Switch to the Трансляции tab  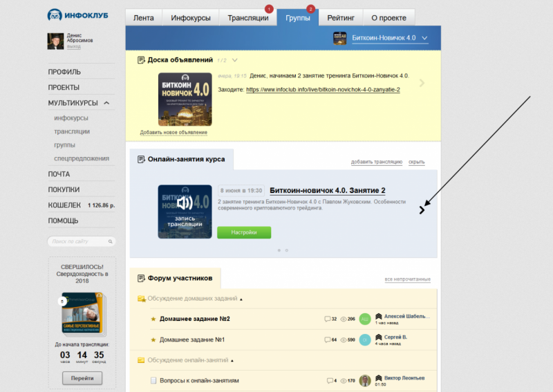(x=248, y=18)
